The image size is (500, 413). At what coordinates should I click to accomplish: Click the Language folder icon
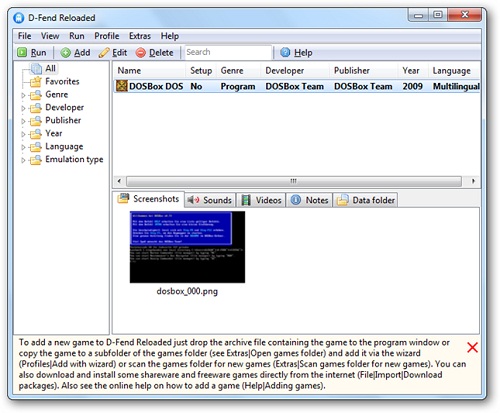coord(35,147)
